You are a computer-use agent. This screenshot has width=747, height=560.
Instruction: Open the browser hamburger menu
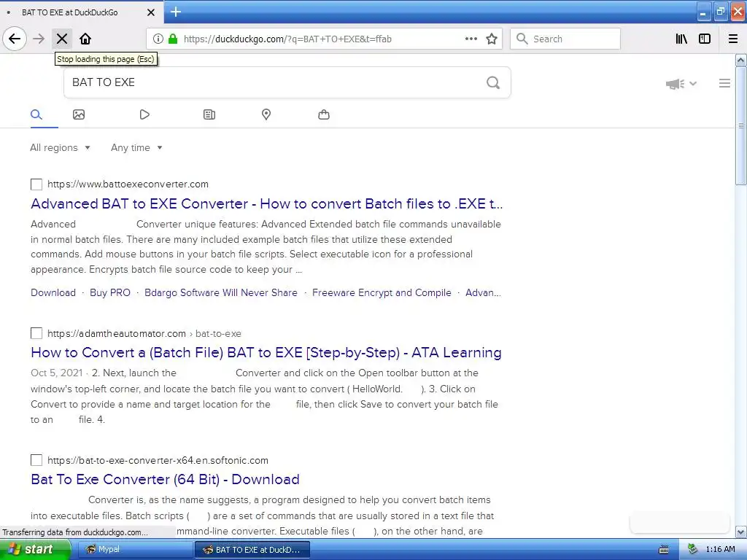pos(733,39)
